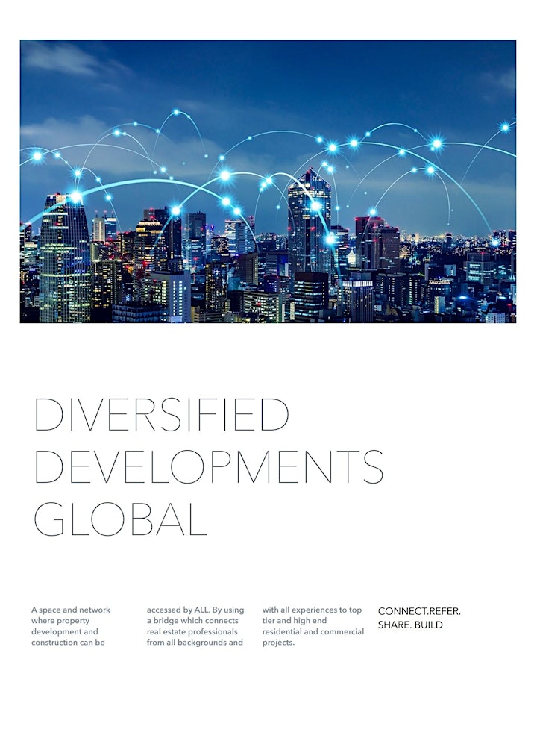The height and width of the screenshot is (756, 537).
Task: Click the city skyline network hero image
Action: pyautogui.click(x=268, y=181)
